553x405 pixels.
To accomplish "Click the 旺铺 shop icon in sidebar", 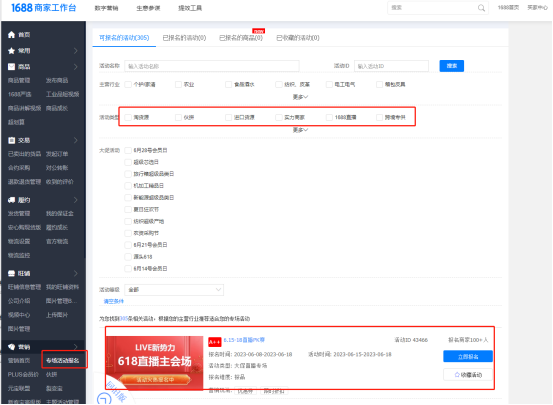I will 11,273.
